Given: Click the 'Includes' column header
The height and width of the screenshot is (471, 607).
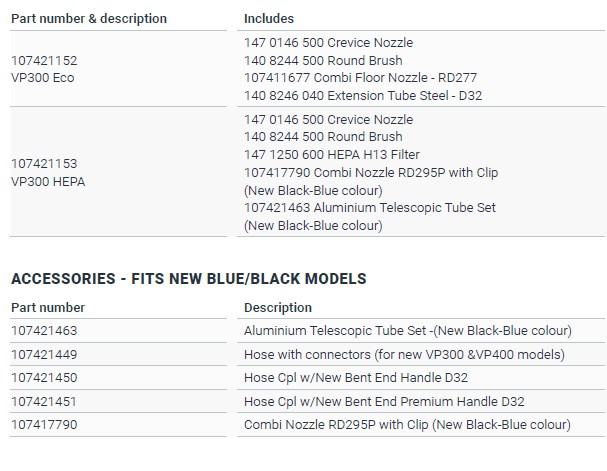Looking at the screenshot, I should point(270,19).
